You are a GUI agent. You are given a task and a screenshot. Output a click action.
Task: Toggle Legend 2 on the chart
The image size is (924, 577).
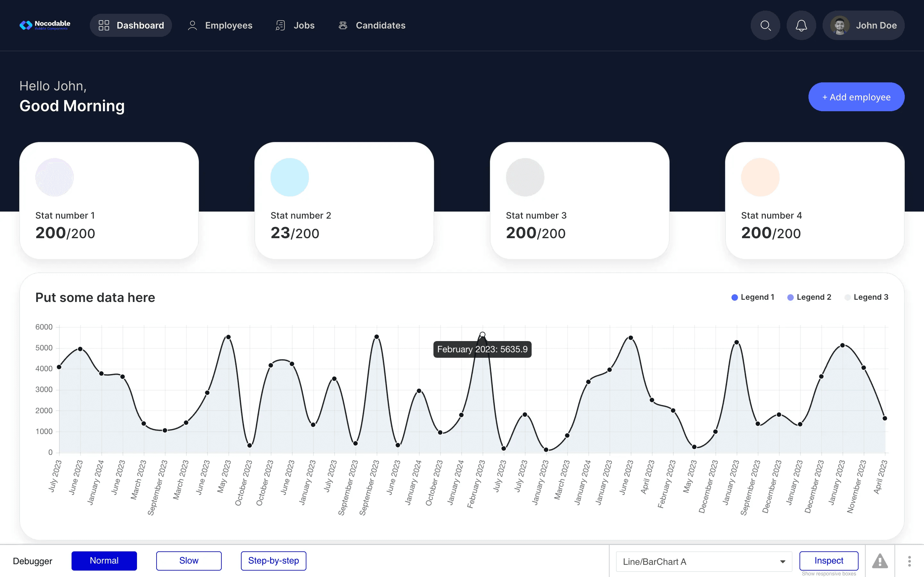tap(809, 297)
